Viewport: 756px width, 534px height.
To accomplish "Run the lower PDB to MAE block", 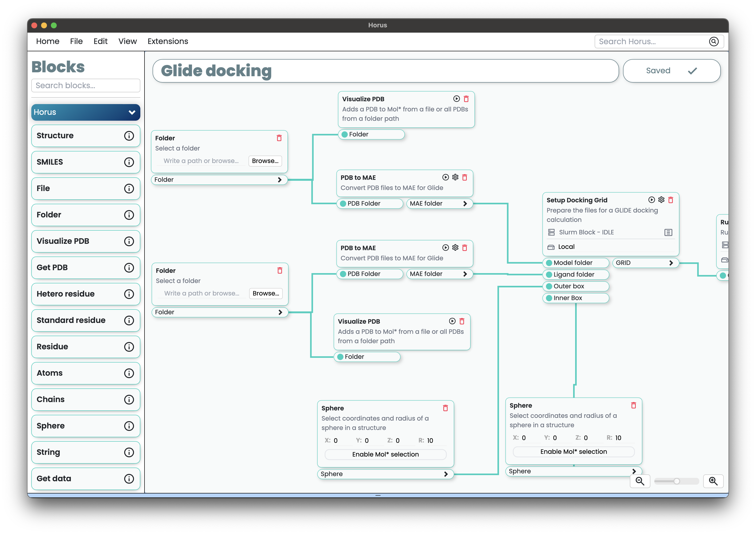I will (x=445, y=248).
